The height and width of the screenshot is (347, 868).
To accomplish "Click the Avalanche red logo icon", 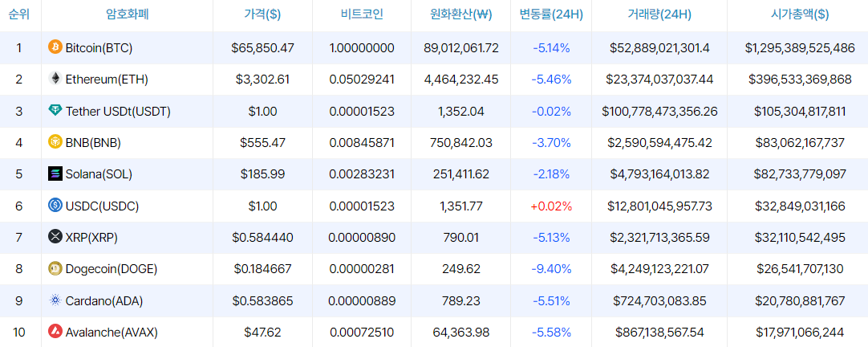I will pos(55,332).
